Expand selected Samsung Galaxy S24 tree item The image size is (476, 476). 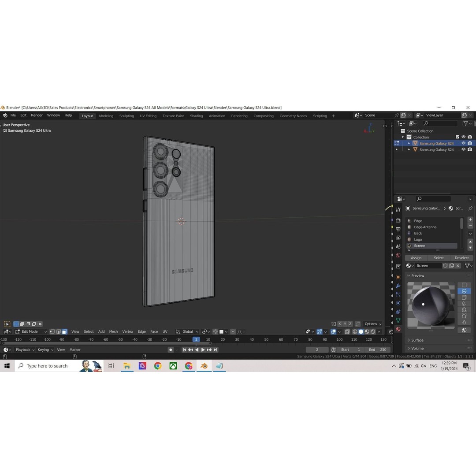tap(409, 143)
